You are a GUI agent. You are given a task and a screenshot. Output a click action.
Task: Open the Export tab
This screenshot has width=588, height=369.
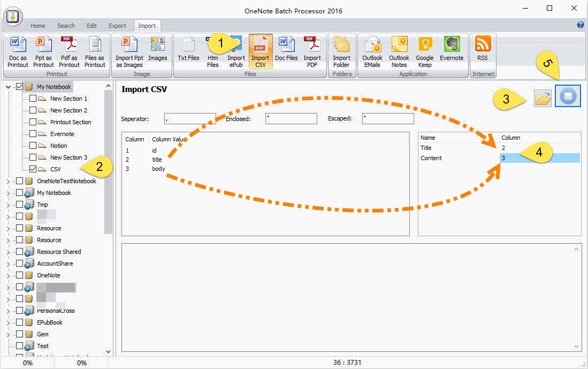[x=117, y=26]
